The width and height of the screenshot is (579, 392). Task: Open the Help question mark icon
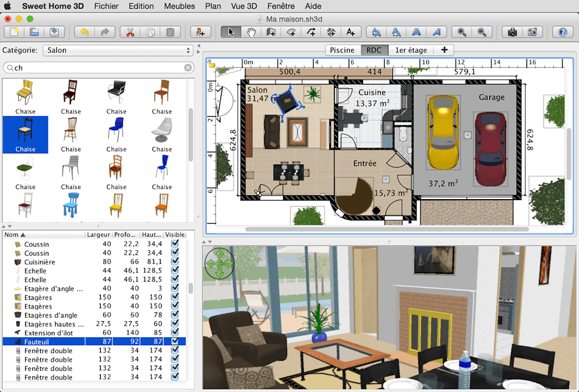point(563,32)
